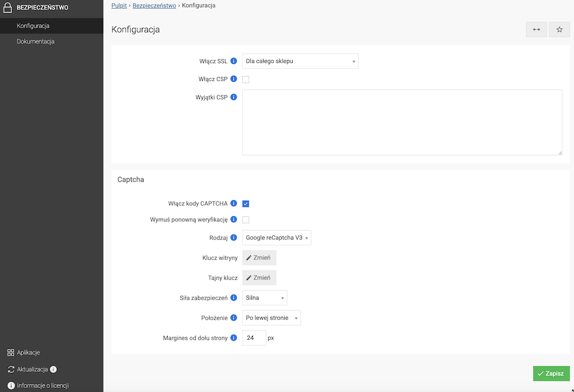The width and height of the screenshot is (574, 392).
Task: Click the Wyjątki CSP text area
Action: (x=402, y=122)
